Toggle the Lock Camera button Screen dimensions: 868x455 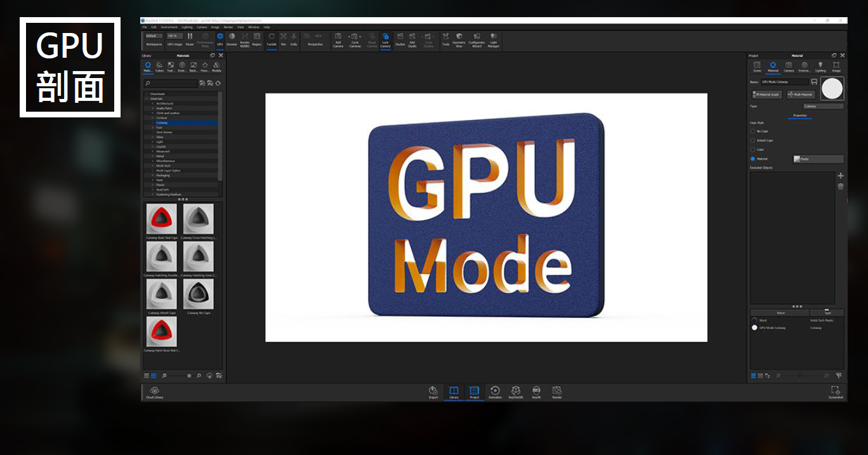385,40
